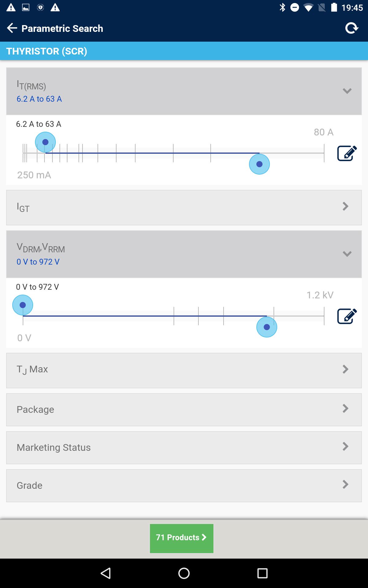Open the Grade filter row

[184, 486]
